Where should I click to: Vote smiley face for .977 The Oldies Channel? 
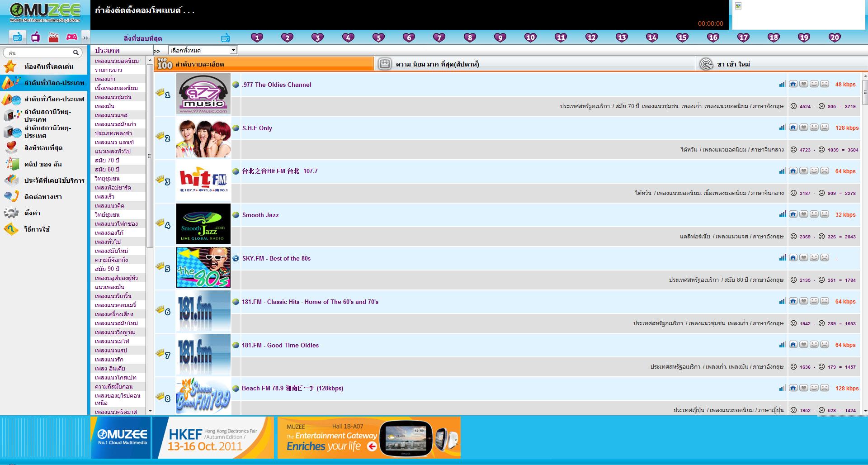pyautogui.click(x=814, y=84)
